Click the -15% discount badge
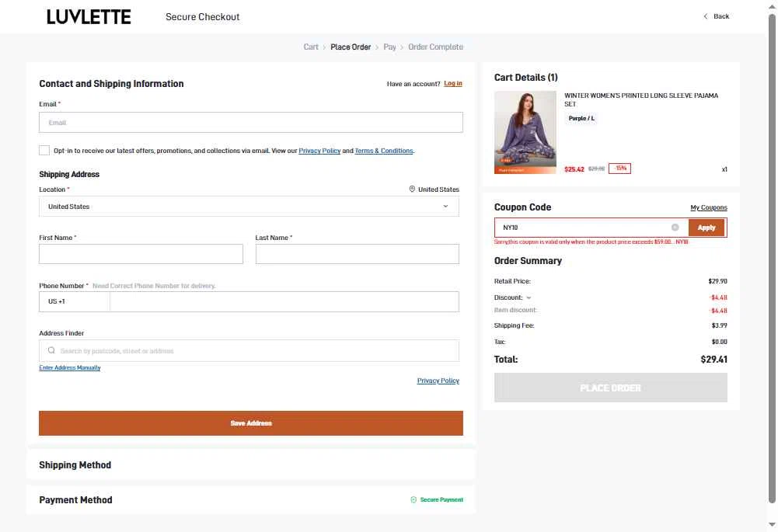 point(619,169)
